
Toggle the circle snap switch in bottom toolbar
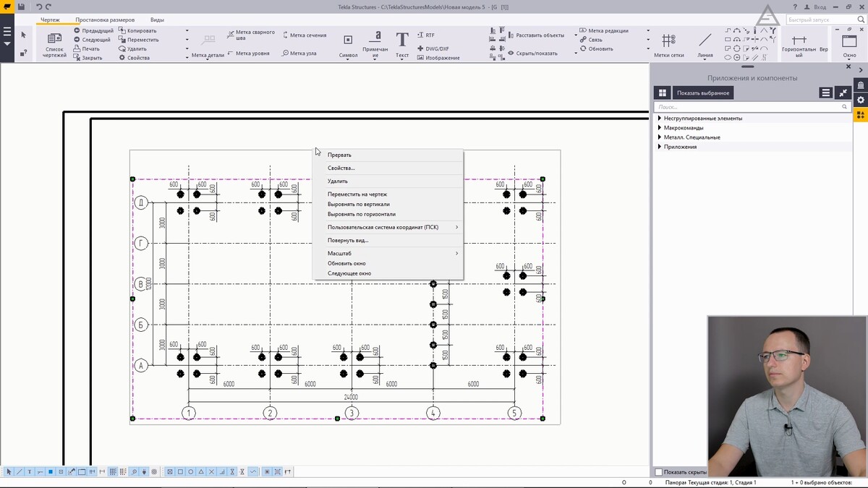coord(191,472)
